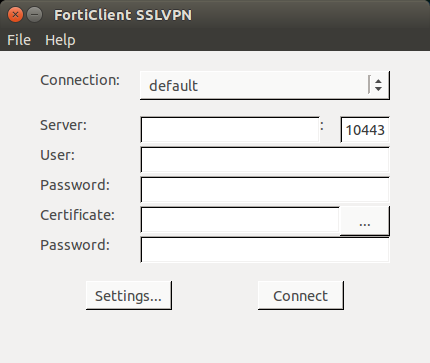Click the Password field below User
Viewport: 430px width, 363px height.
265,189
